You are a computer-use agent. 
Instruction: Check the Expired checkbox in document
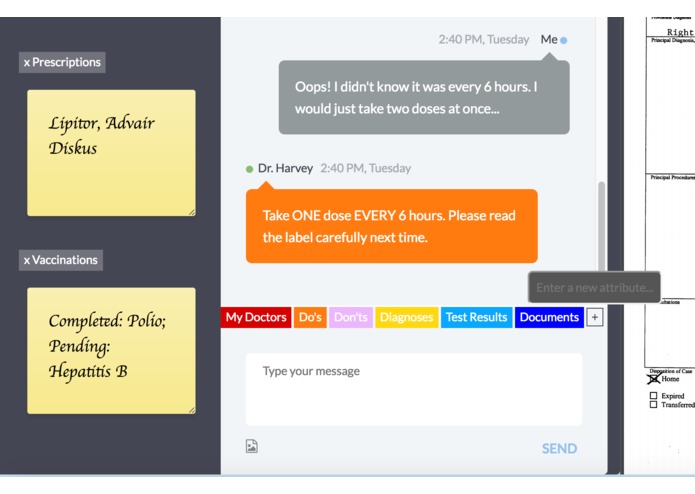(x=653, y=395)
